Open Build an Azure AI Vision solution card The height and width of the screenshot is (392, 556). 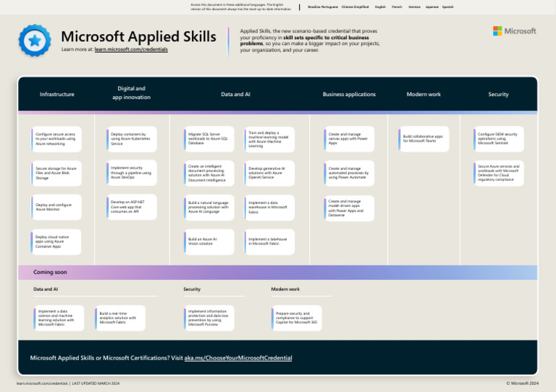click(208, 242)
